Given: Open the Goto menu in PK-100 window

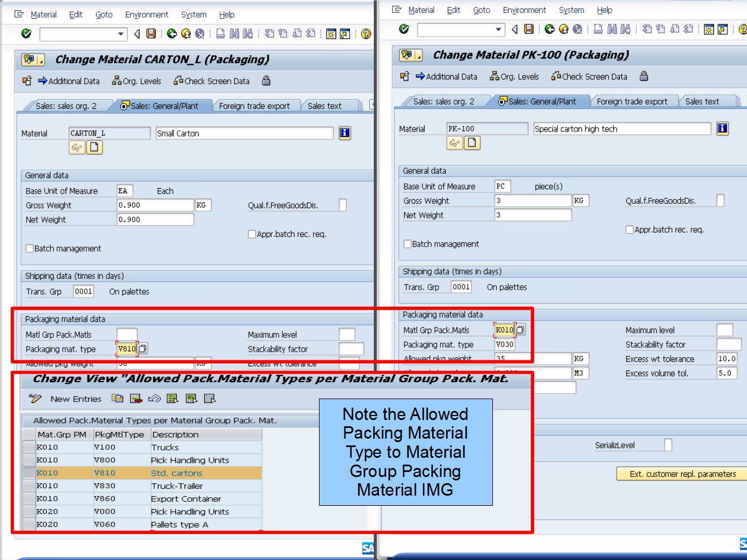Looking at the screenshot, I should [x=482, y=10].
